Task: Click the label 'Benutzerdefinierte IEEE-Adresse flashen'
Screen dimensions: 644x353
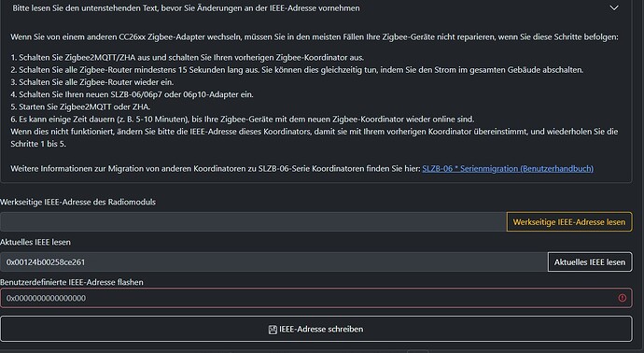Action: pos(72,282)
